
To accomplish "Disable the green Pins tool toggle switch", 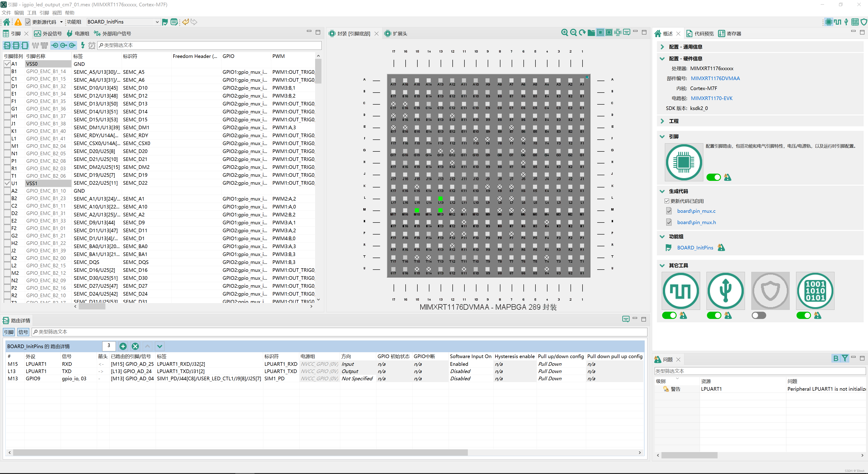I will 714,177.
